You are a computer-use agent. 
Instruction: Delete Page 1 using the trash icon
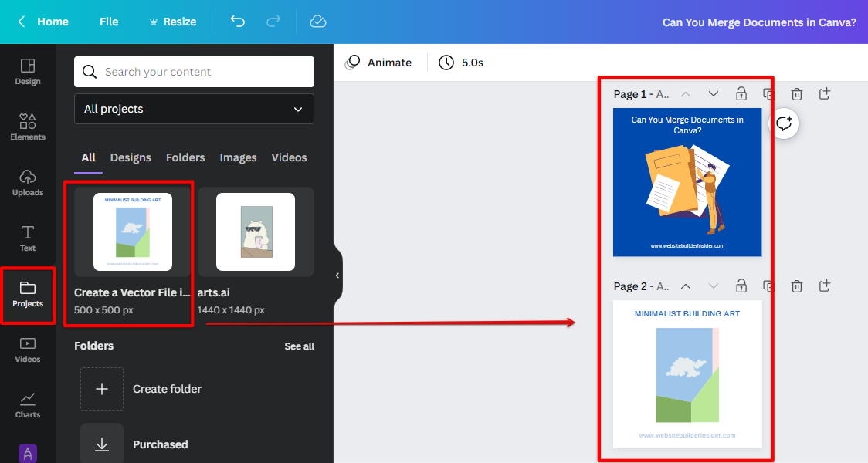click(x=797, y=93)
